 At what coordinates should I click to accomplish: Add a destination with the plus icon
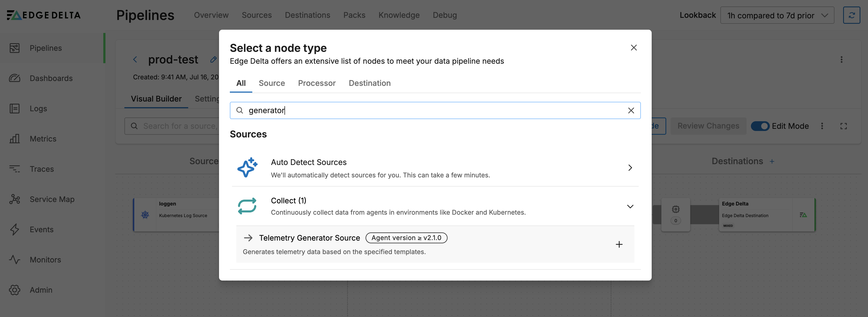pos(772,161)
